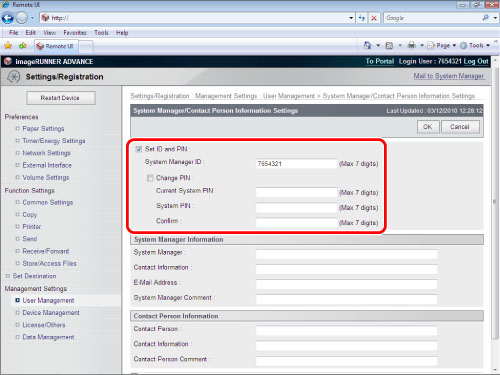500x375 pixels.
Task: Open Volume Settings in sidebar
Action: pyautogui.click(x=46, y=178)
